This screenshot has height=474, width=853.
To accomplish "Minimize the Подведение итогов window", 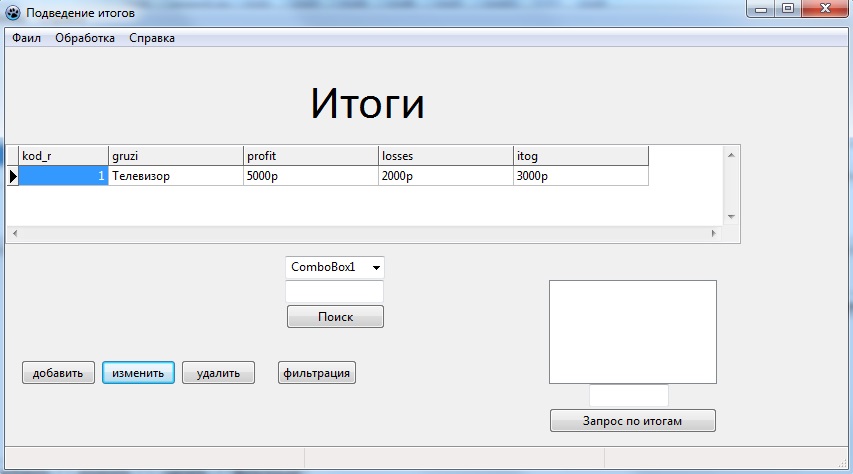I will tap(761, 9).
